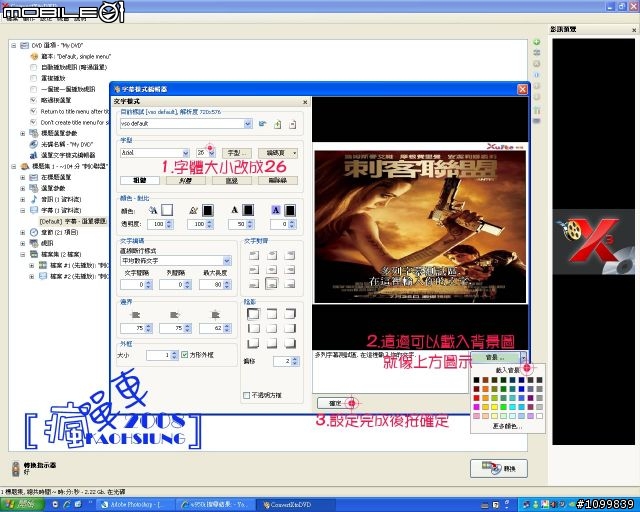The height and width of the screenshot is (512, 640).
Task: Select bottom-right text alignment icon
Action: (x=290, y=284)
